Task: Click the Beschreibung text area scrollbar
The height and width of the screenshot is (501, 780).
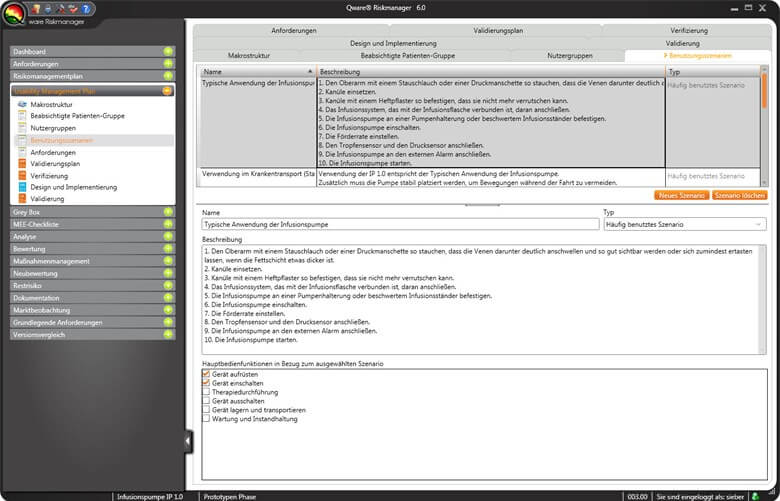Action: 763,299
